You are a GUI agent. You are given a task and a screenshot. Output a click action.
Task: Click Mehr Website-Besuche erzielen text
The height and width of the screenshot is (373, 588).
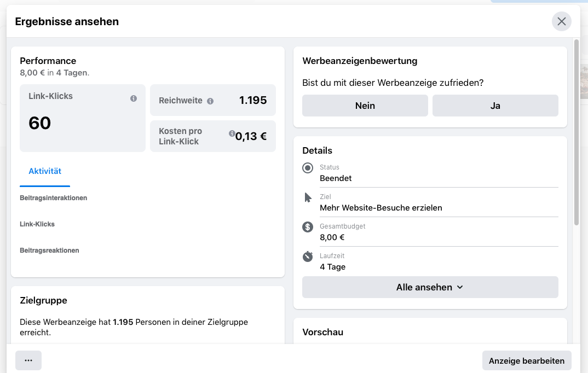click(381, 208)
